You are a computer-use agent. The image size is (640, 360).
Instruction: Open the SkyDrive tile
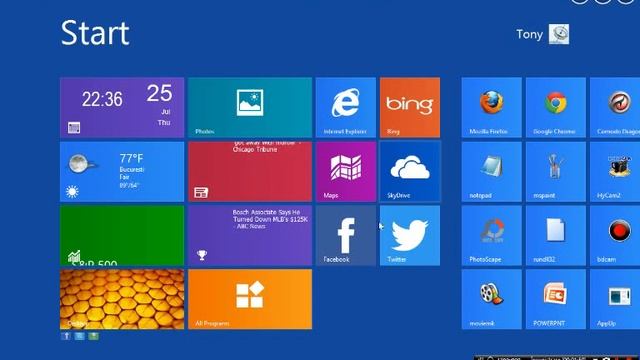410,171
